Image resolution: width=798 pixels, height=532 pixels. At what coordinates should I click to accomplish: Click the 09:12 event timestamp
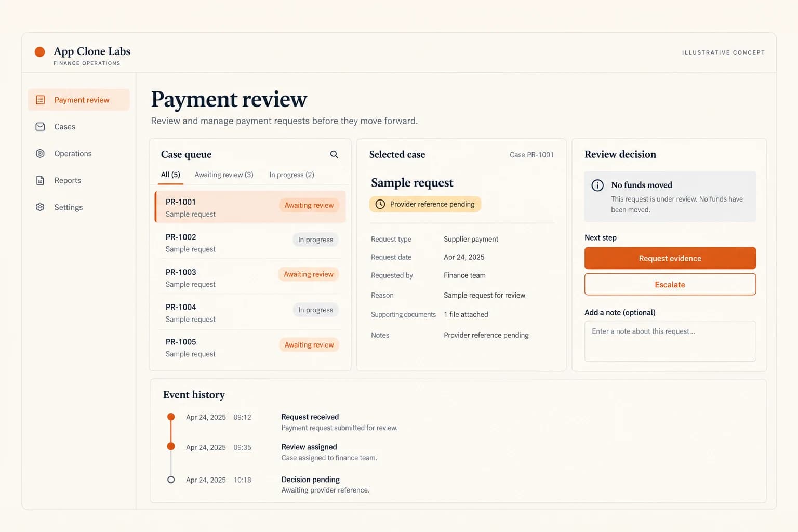(242, 417)
